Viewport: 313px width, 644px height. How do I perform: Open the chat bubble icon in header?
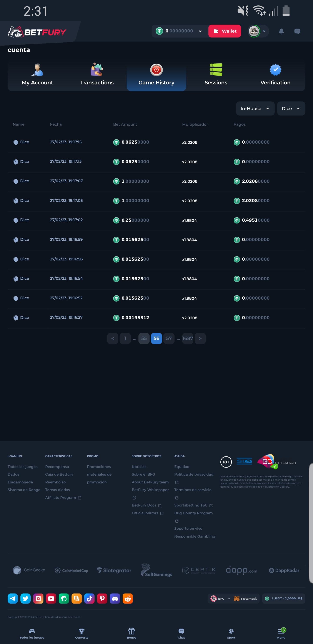[297, 31]
